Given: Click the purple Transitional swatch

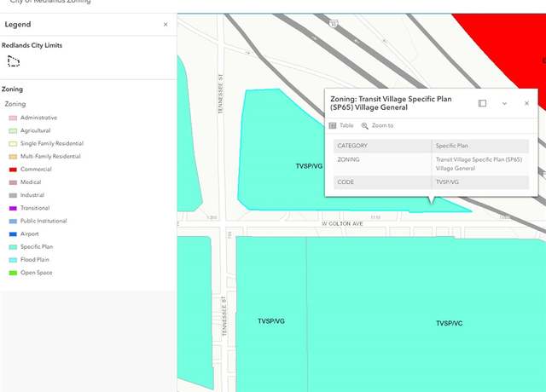Looking at the screenshot, I should (x=13, y=208).
